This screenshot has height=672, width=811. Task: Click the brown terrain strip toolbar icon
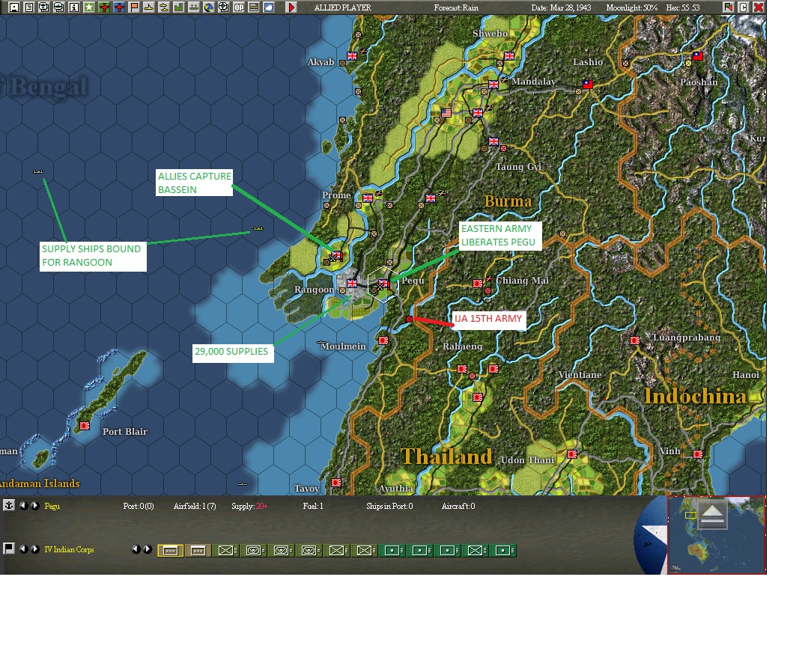(253, 7)
